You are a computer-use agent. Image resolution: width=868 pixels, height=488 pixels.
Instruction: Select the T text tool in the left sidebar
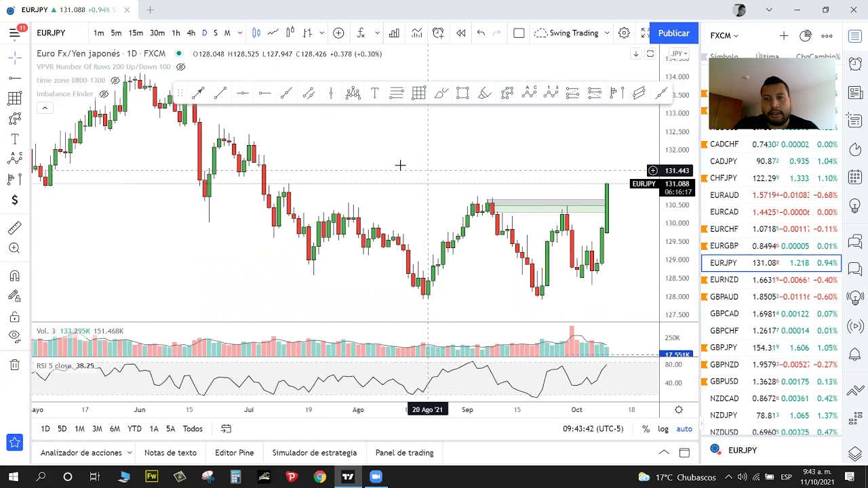(14, 139)
